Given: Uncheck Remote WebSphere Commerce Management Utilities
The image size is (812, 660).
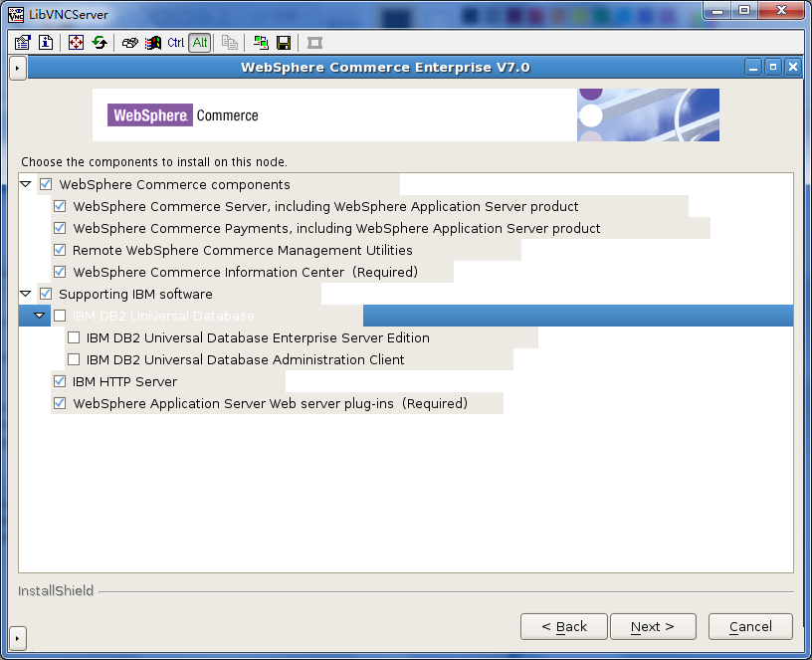Looking at the screenshot, I should point(60,250).
